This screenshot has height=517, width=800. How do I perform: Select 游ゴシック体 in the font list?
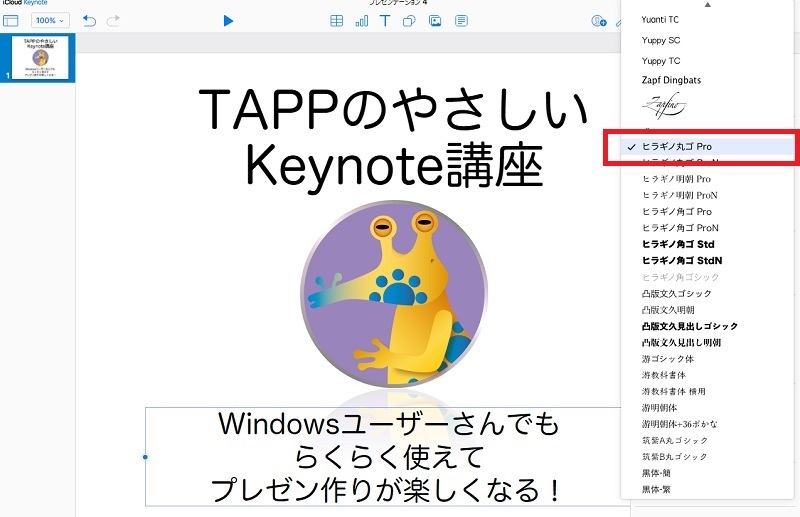coord(667,358)
